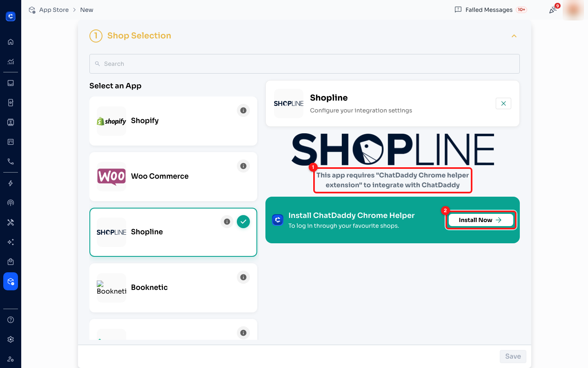
Task: Click the Shop Selection heading
Action: click(x=139, y=36)
